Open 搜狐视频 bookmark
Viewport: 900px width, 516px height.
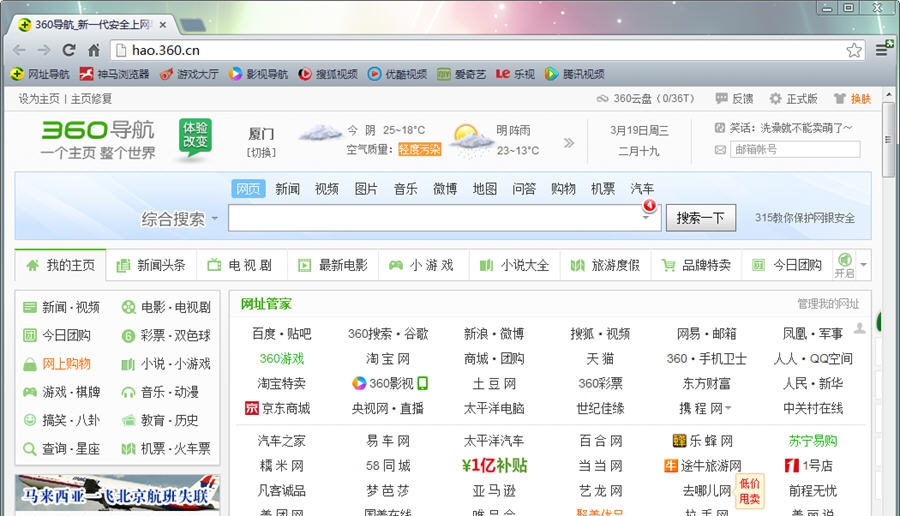click(328, 74)
